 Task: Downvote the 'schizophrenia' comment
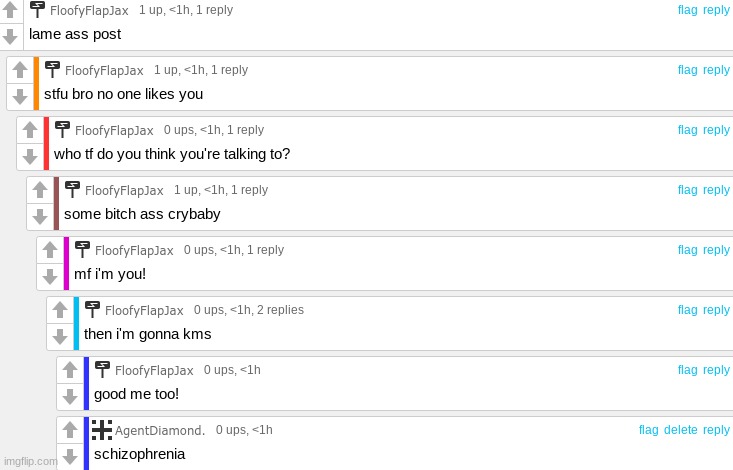70,457
